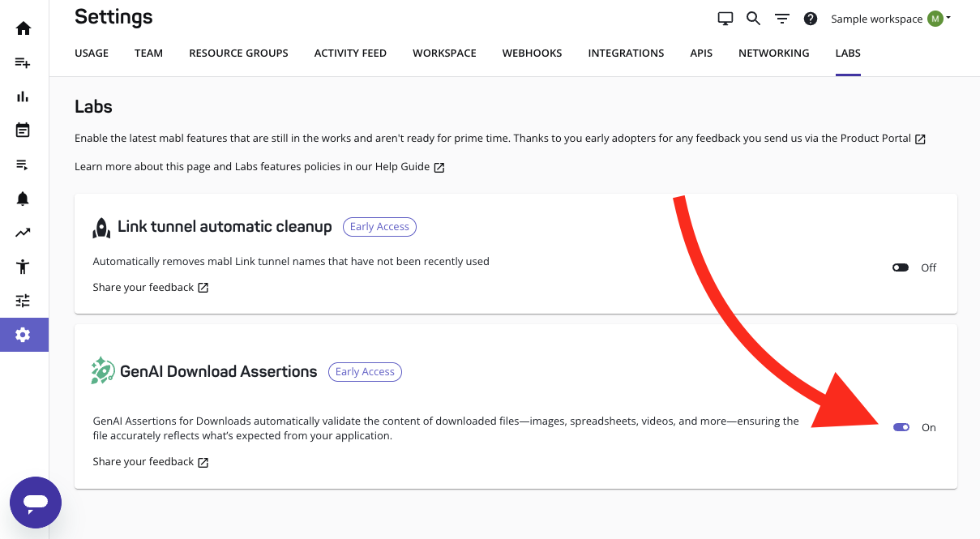Open the Home icon in the sidebar

pos(24,28)
